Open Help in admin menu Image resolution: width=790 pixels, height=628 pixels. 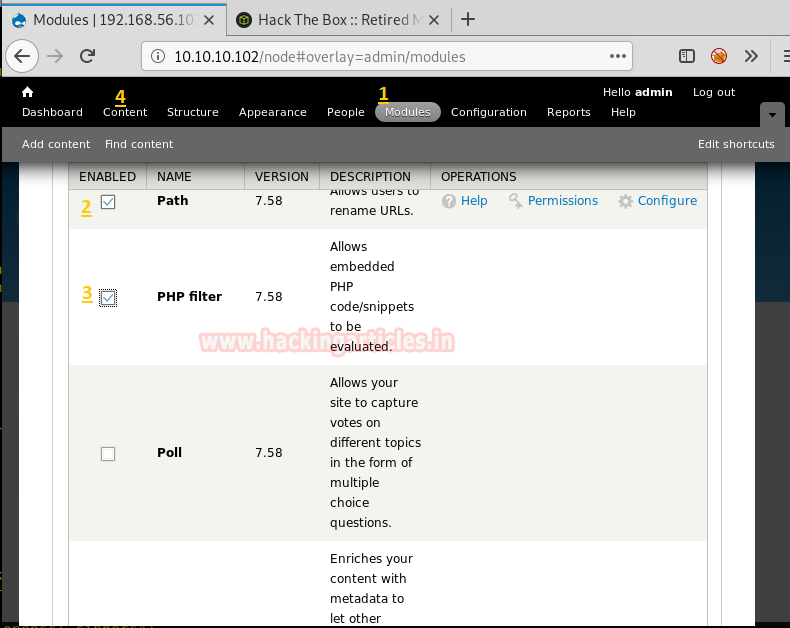[x=623, y=112]
